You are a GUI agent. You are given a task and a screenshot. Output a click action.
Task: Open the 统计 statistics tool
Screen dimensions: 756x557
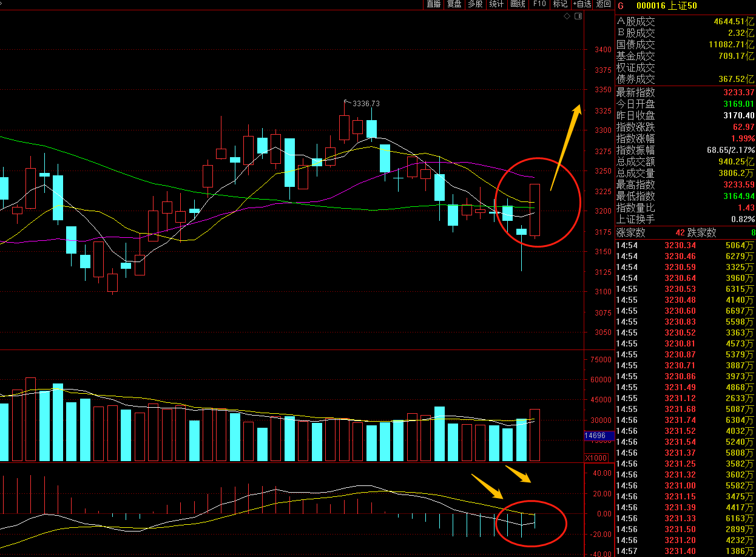(496, 4)
